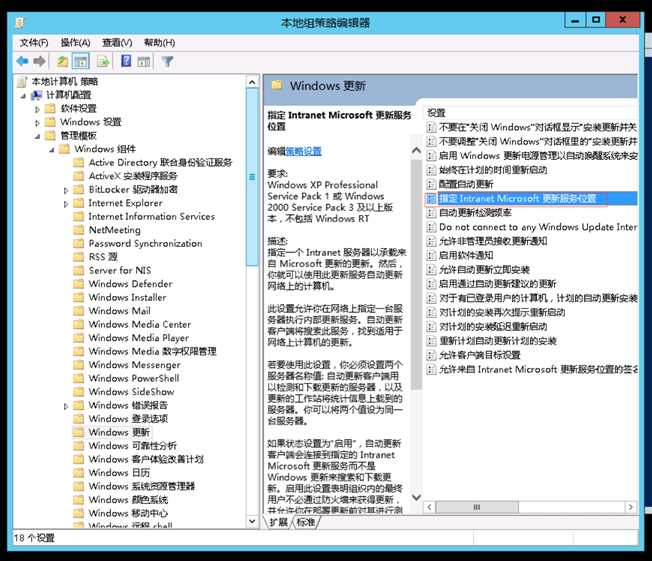
Task: Click the Back arrow toolbar icon
Action: click(x=22, y=62)
